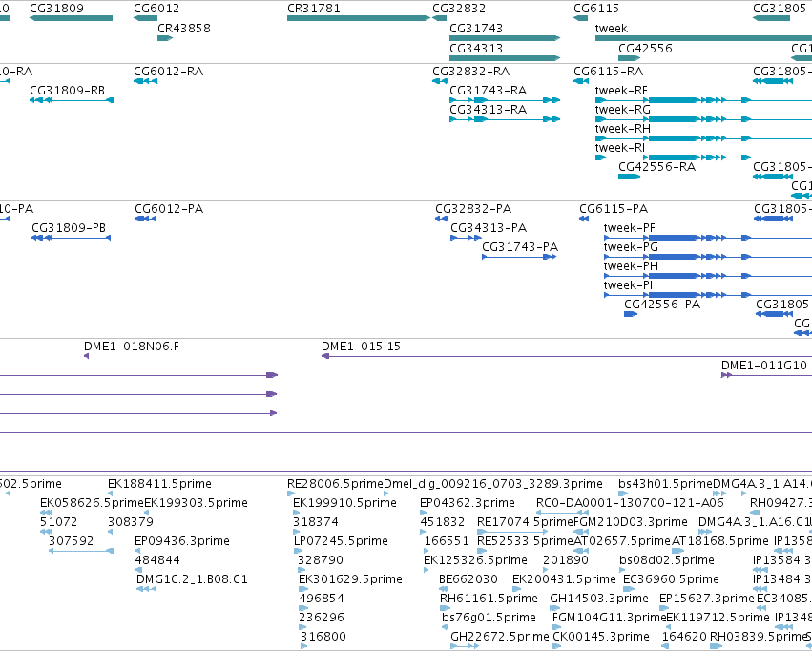Click the RH03839.5prime EST label
The width and height of the screenshot is (812, 651).
[759, 636]
